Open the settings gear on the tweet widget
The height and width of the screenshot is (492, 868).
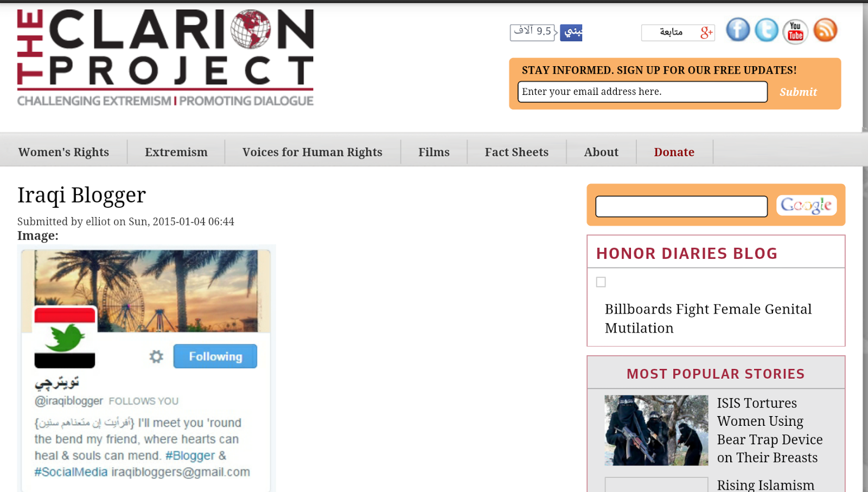(x=156, y=356)
